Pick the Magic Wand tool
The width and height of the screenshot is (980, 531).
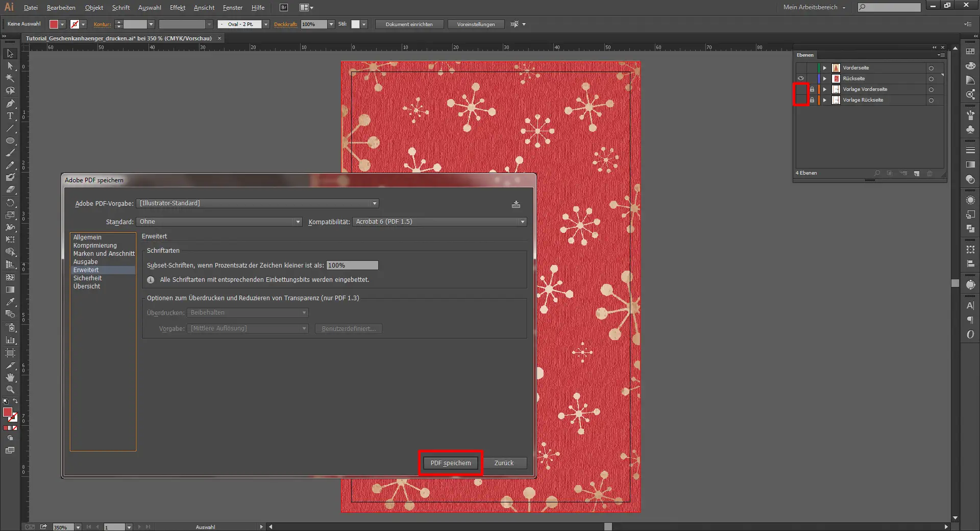10,78
